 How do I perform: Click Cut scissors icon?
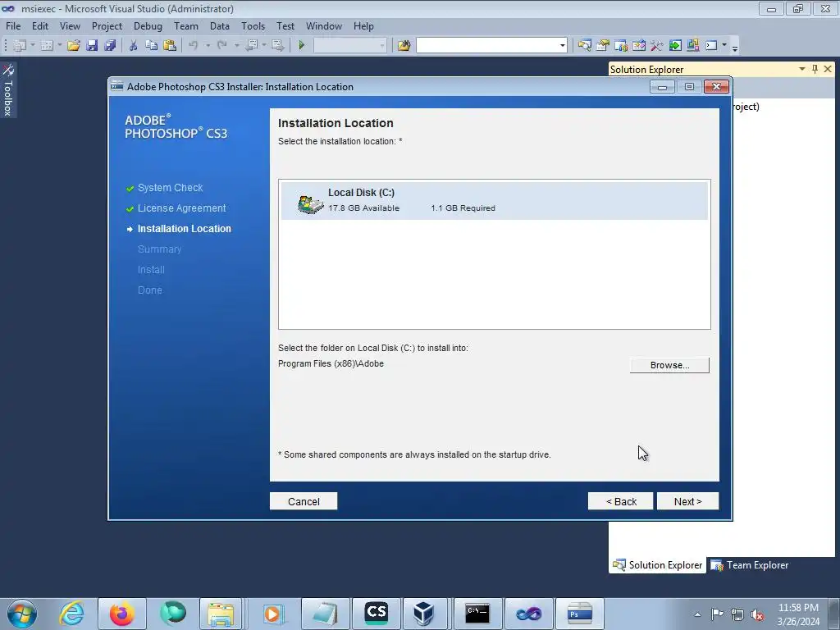(133, 46)
